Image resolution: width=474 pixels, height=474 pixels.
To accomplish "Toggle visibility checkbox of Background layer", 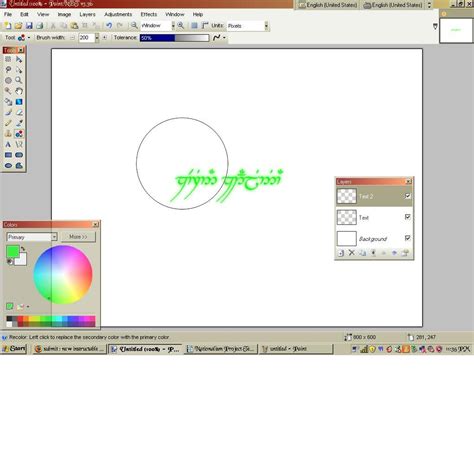I will [x=408, y=238].
